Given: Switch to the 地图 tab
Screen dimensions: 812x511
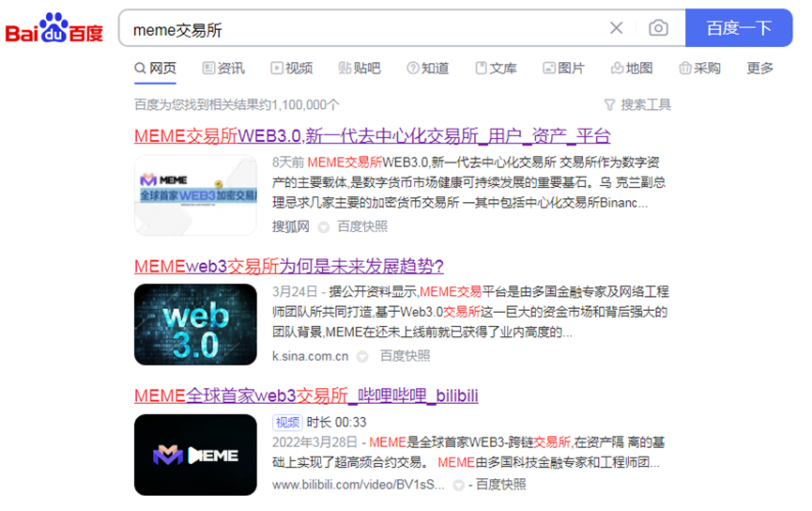Looking at the screenshot, I should pos(632,69).
